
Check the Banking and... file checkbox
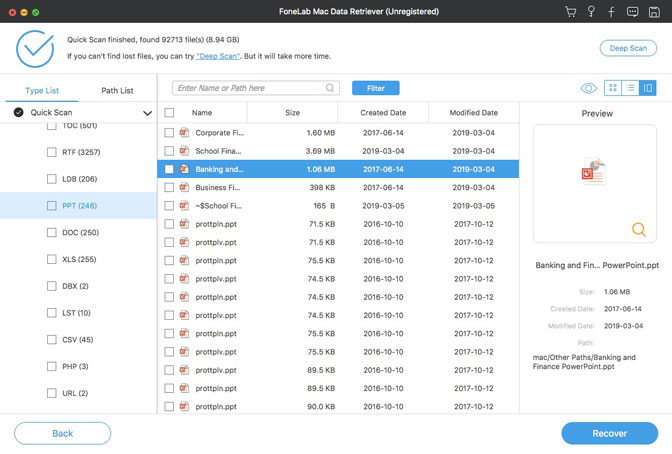pos(169,169)
